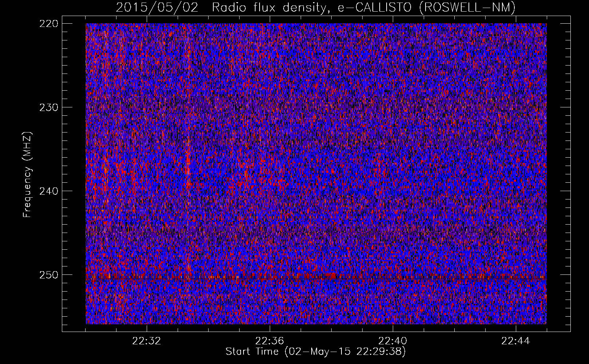Click the 22:36 time tick label
This screenshot has height=364, width=589.
click(270, 341)
